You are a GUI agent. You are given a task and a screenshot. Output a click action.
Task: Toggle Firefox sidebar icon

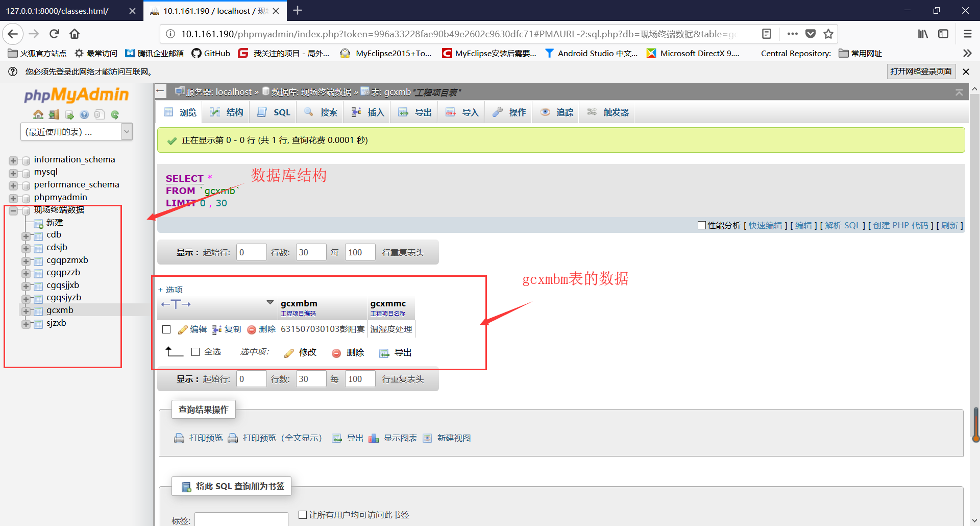point(943,34)
